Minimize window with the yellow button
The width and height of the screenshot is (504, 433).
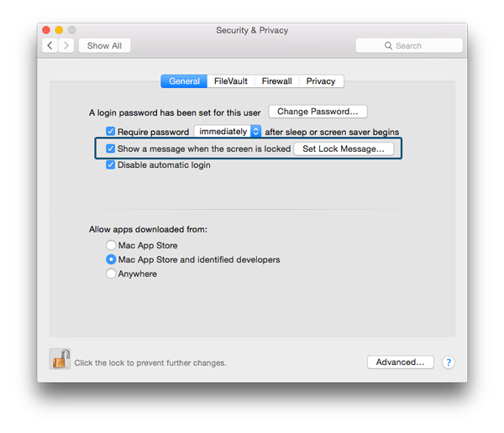[59, 30]
